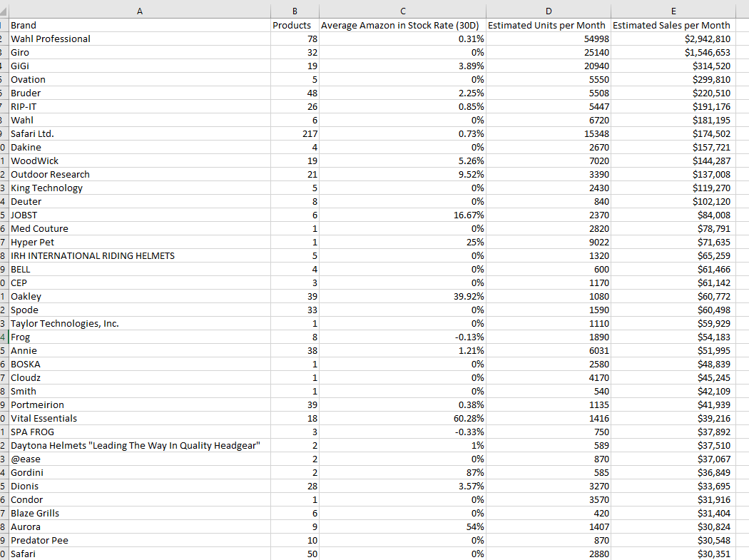Screen dimensions: 749x560
Task: Select column B header
Action: click(295, 11)
